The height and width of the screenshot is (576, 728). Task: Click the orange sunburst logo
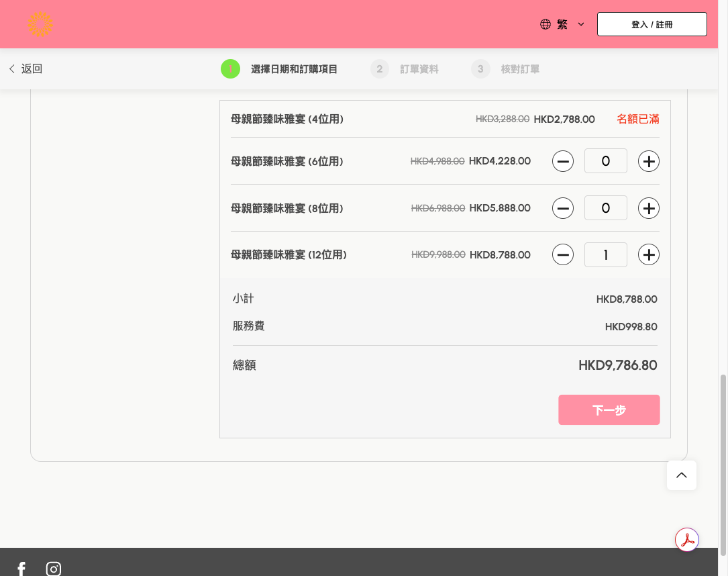(x=40, y=24)
